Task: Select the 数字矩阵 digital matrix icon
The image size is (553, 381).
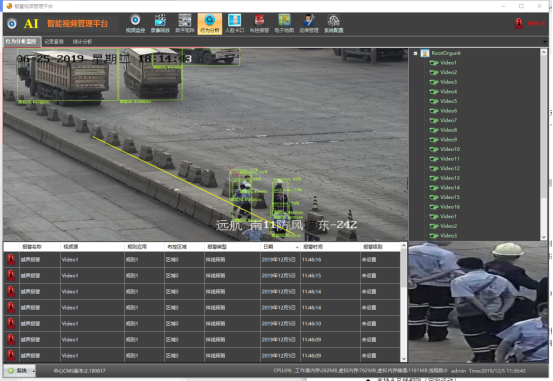Action: tap(185, 24)
